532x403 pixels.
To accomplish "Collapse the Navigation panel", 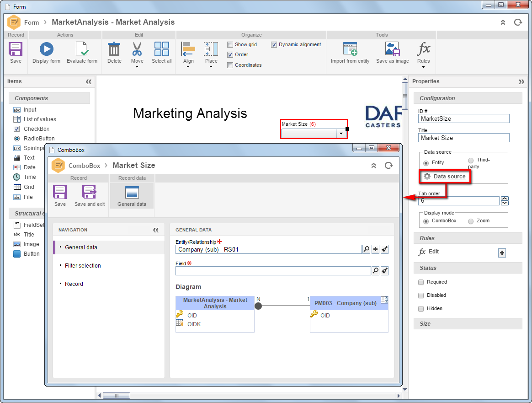I will 156,230.
